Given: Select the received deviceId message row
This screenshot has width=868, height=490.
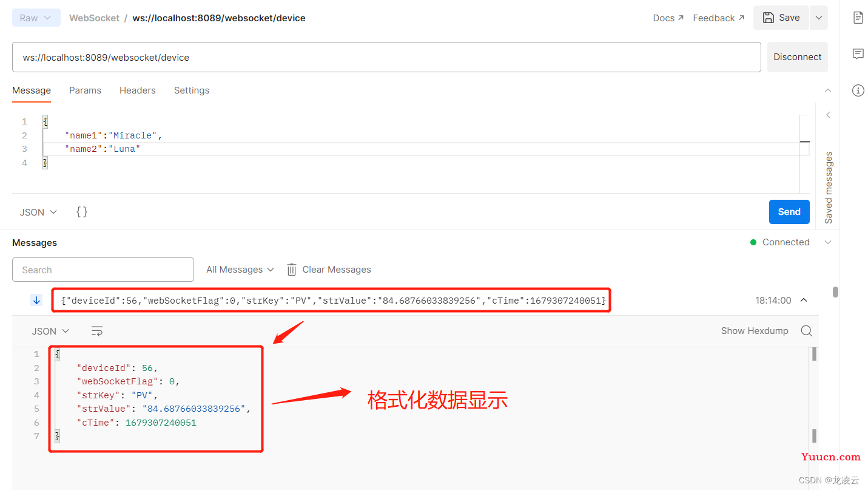Looking at the screenshot, I should 332,301.
